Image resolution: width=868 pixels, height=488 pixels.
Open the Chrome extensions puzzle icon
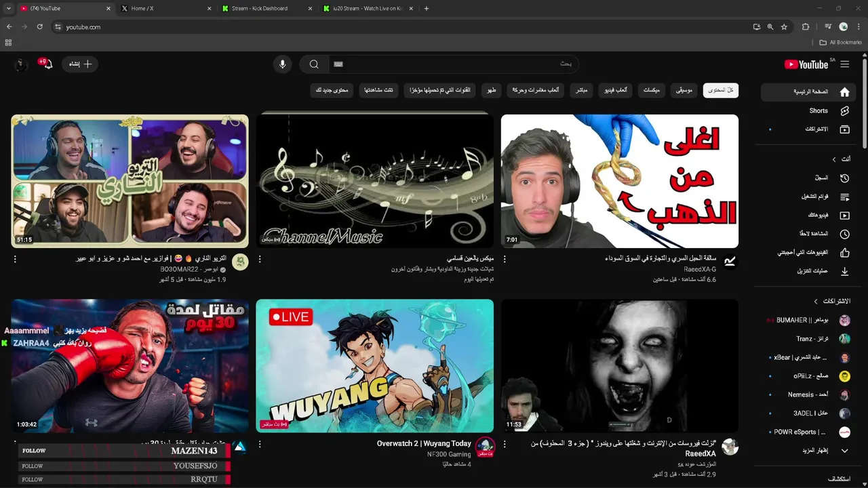pos(806,27)
